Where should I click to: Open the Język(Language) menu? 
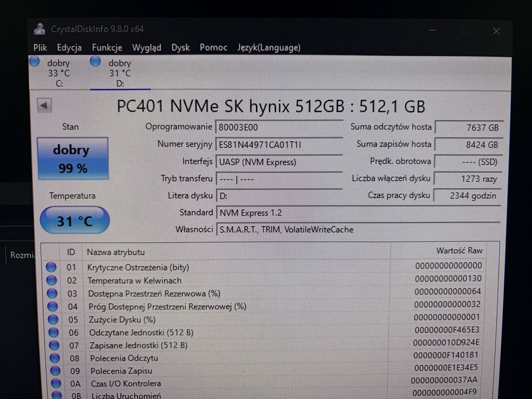269,47
